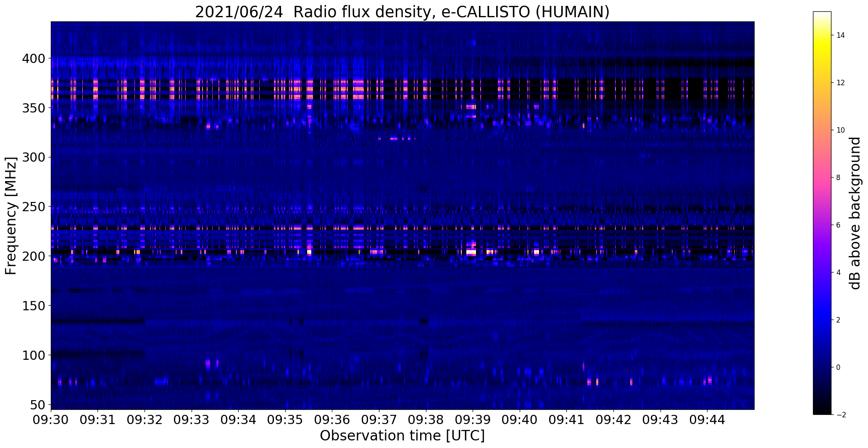This screenshot has width=868, height=448.
Task: Click the colorbar tick label 14
Action: pyautogui.click(x=841, y=35)
